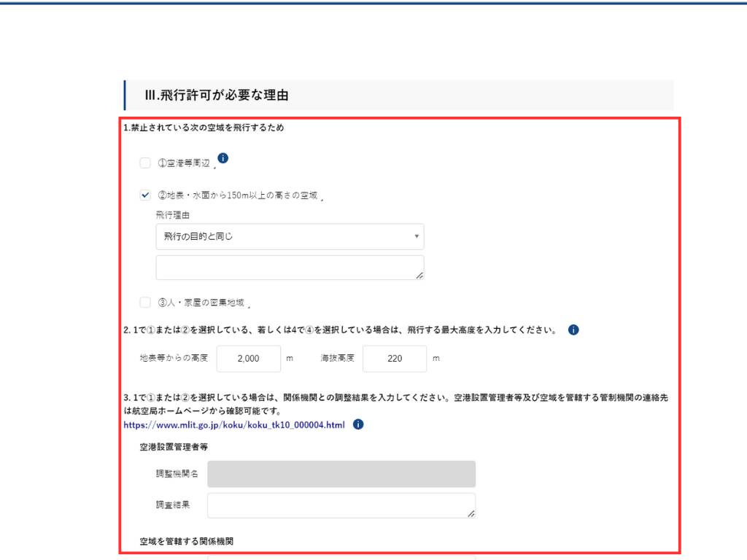Screen dimensions: 747x560
Task: Click the empty text area below 飛行理由 dropdown
Action: click(289, 267)
